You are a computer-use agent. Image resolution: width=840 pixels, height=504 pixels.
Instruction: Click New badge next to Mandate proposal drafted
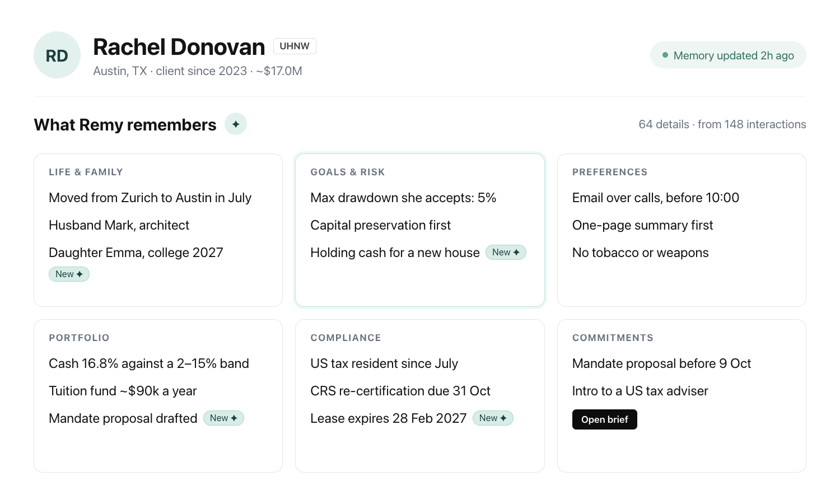(223, 418)
